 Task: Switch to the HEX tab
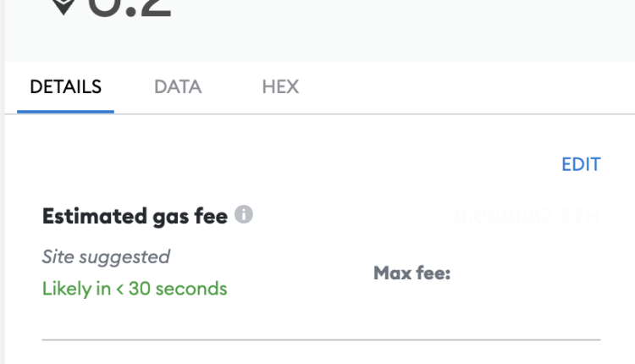280,86
